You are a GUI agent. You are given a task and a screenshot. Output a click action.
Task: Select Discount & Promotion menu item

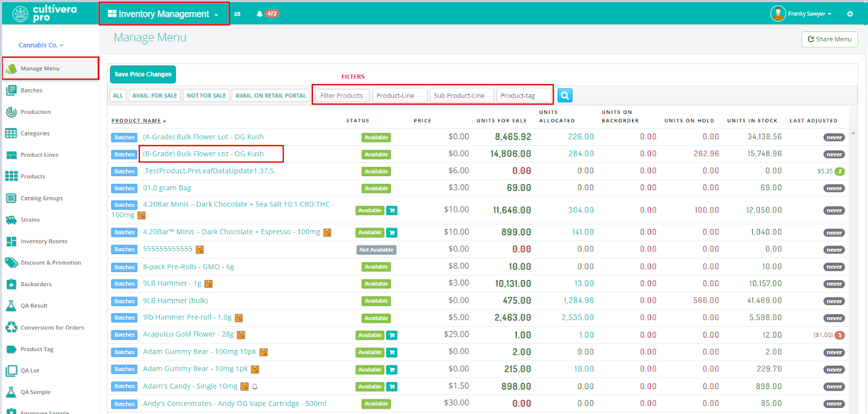click(x=50, y=263)
